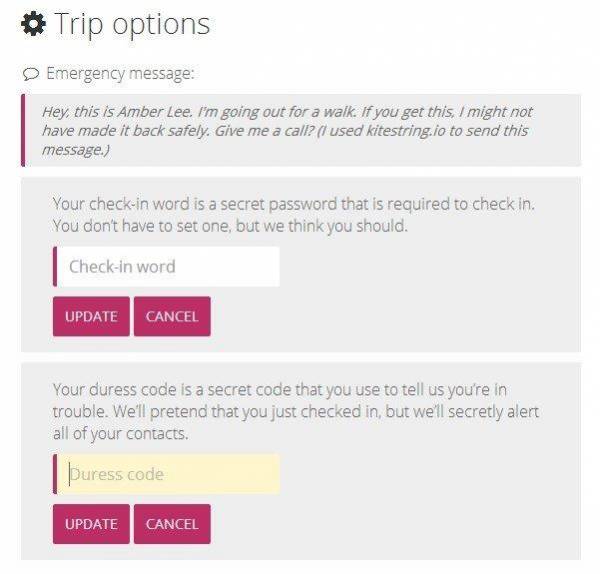
Task: Click the magenta bar left of emergency message
Action: click(x=23, y=130)
